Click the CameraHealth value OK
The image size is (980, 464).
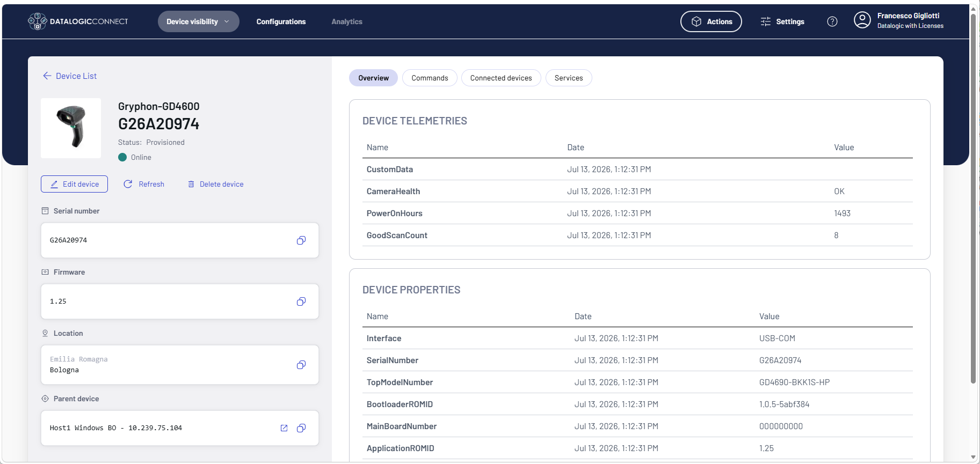[x=839, y=192]
